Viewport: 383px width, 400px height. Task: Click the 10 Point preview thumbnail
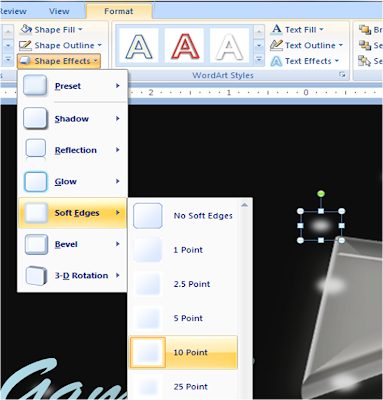click(148, 353)
